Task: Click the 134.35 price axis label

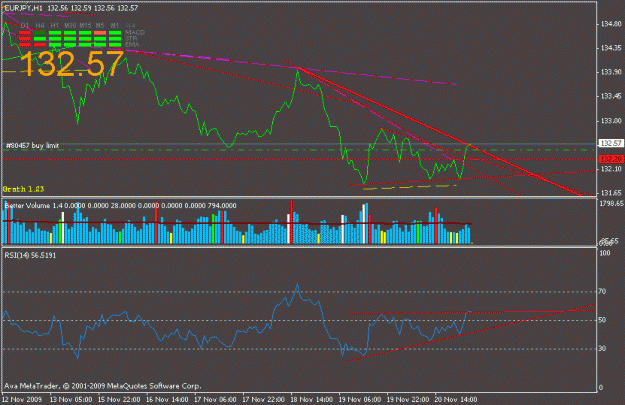Action: pyautogui.click(x=611, y=48)
